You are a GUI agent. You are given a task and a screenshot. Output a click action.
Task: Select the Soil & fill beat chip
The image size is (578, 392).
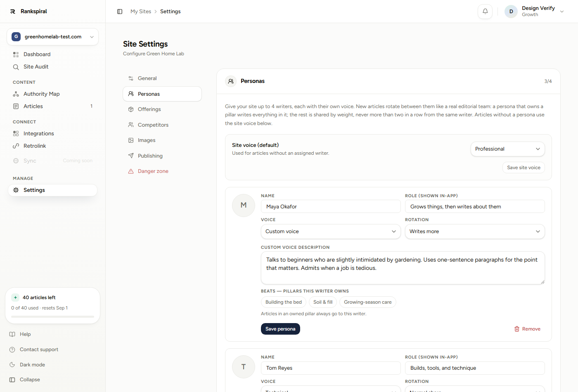coord(323,302)
